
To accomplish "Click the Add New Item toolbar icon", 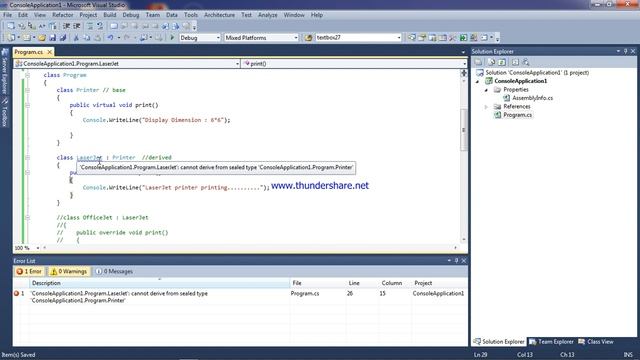I will point(27,38).
